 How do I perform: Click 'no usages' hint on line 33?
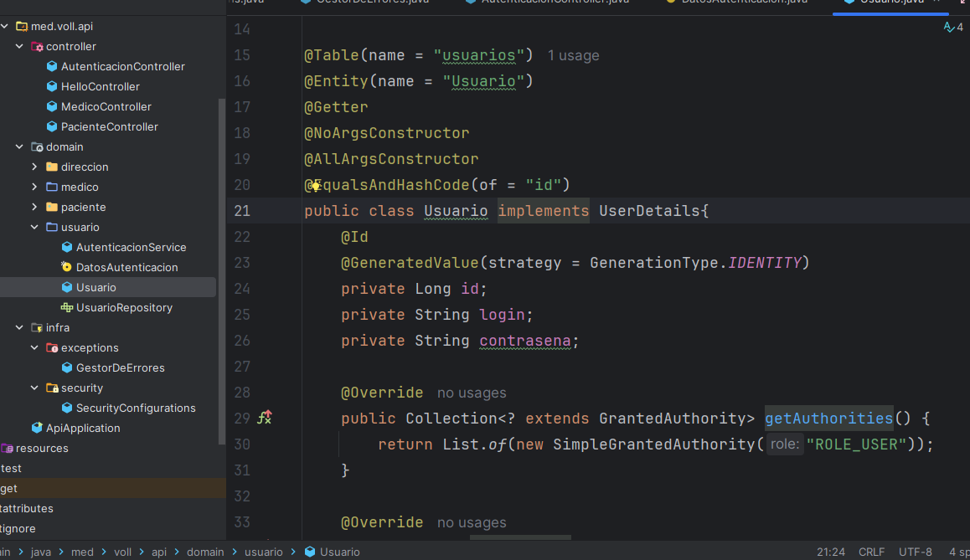tap(472, 523)
